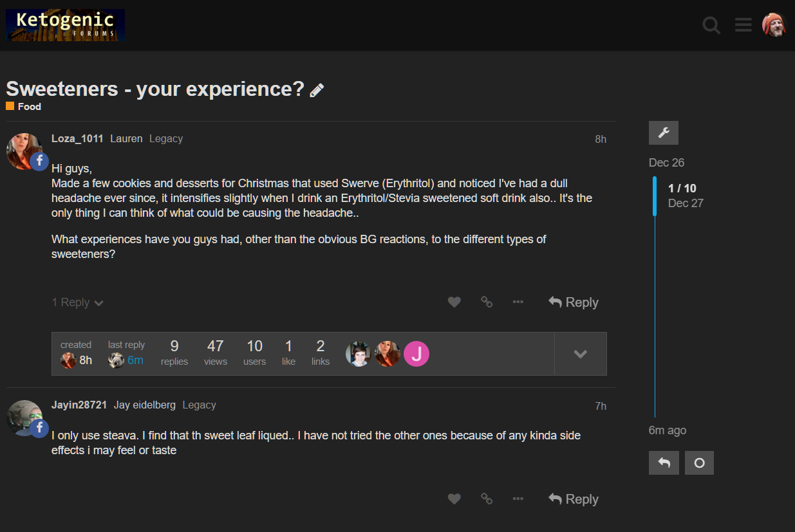Click the '2 links' count
This screenshot has height=532, width=795.
321,353
